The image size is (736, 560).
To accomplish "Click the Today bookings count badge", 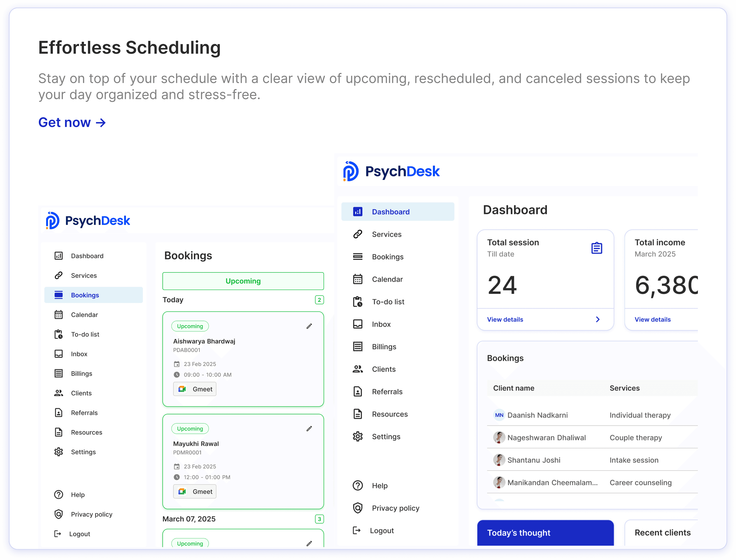I will coord(319,300).
